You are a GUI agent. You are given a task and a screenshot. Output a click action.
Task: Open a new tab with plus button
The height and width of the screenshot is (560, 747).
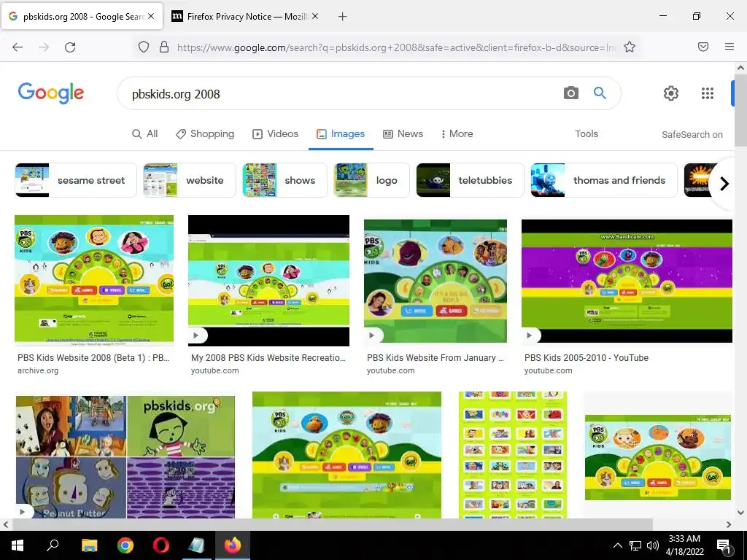(342, 17)
